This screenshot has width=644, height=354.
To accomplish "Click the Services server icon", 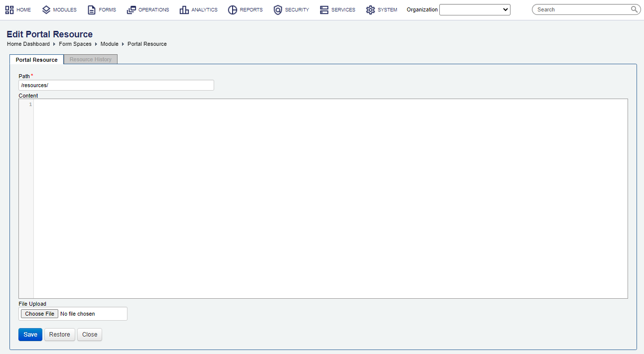I will [324, 10].
